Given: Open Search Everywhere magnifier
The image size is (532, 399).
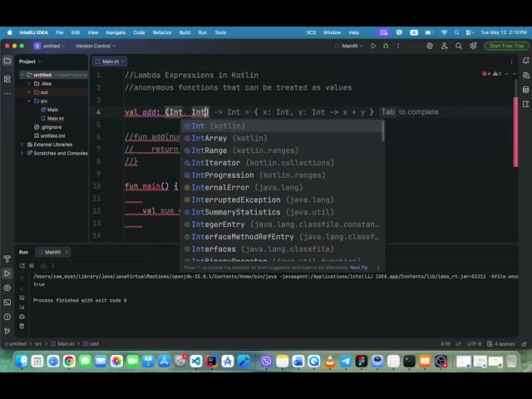Looking at the screenshot, I should 459,46.
